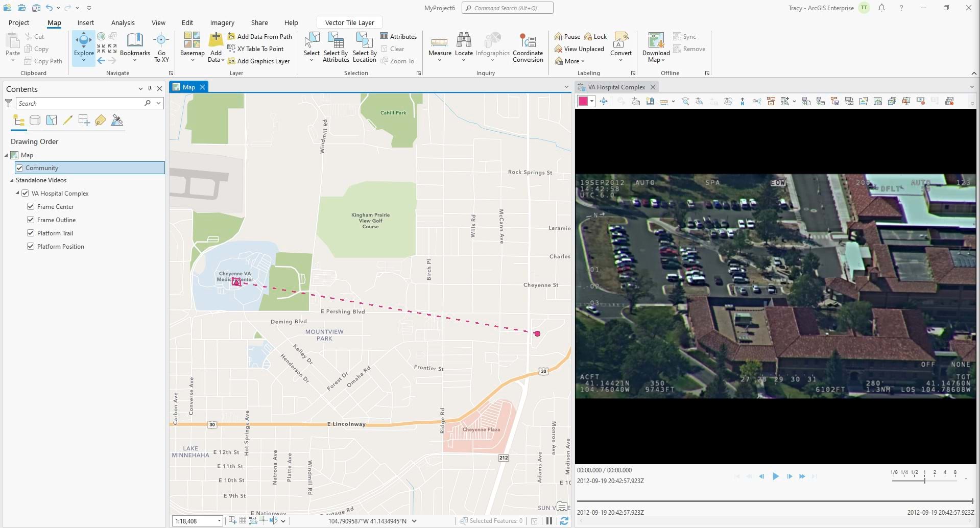Viewport: 980px width, 528px height.
Task: Click View Unplaced labels
Action: pyautogui.click(x=579, y=49)
